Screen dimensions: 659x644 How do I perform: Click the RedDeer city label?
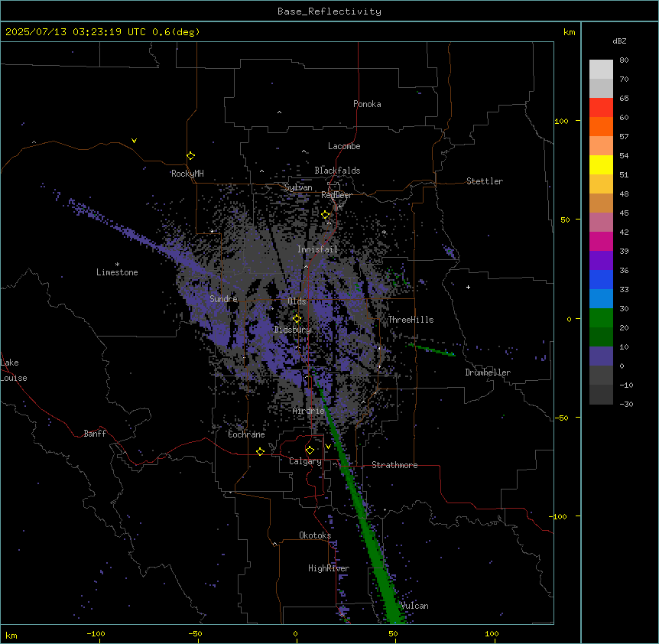click(336, 195)
